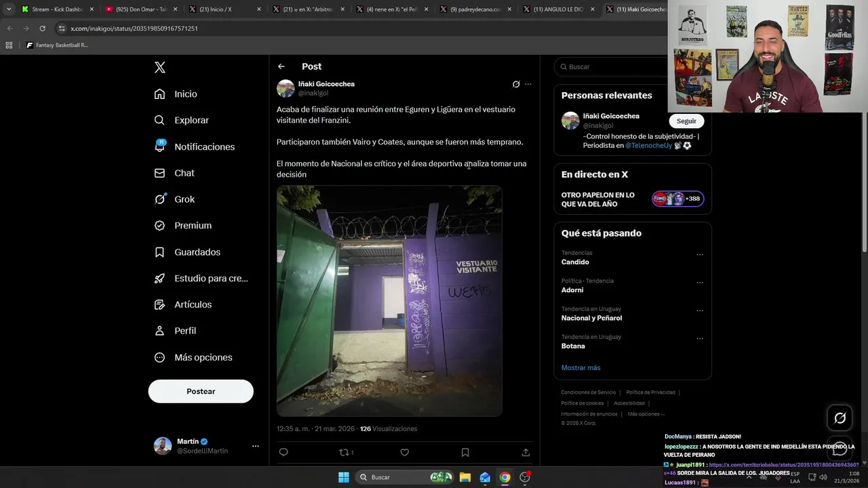Open Perfil in sidebar
This screenshot has height=488, width=868.
click(175, 331)
